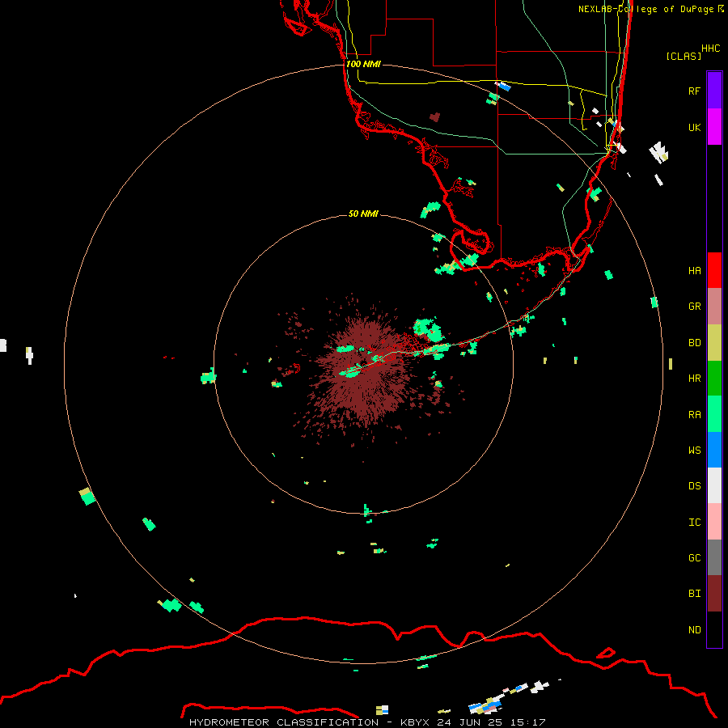Click the GC legend label
The image size is (728, 728).
pos(694,558)
